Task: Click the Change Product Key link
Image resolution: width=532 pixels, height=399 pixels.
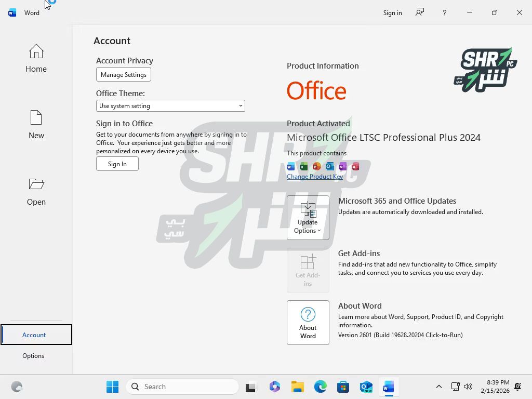Action: coord(315,177)
